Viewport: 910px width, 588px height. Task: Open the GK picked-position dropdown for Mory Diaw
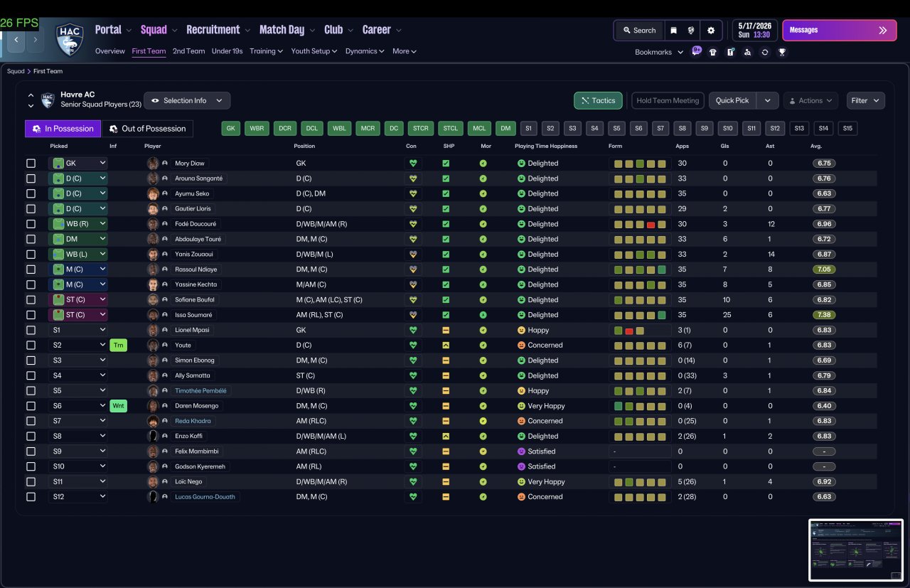78,164
